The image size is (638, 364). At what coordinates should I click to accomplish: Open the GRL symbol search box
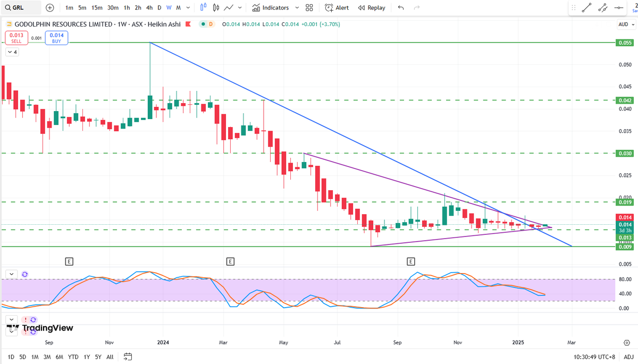point(21,8)
